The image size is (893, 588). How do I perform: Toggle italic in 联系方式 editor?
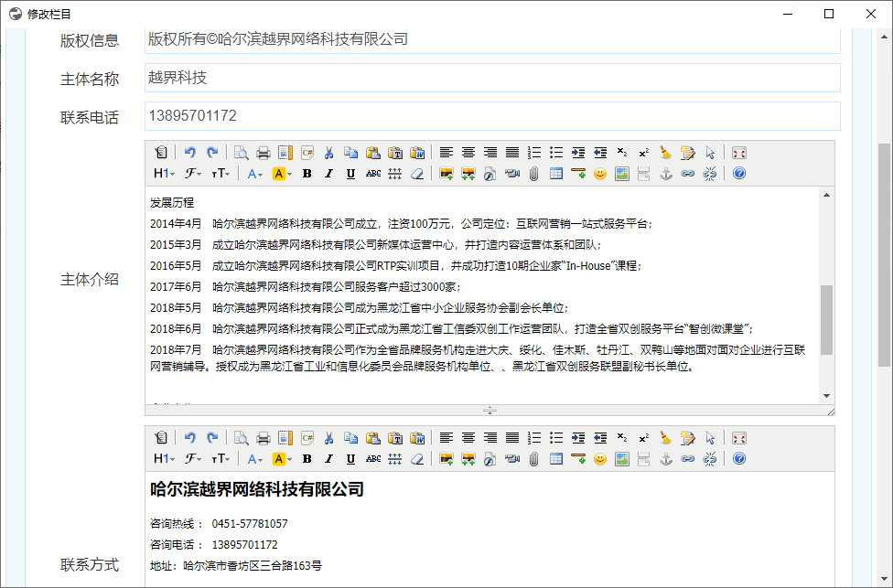pyautogui.click(x=329, y=459)
